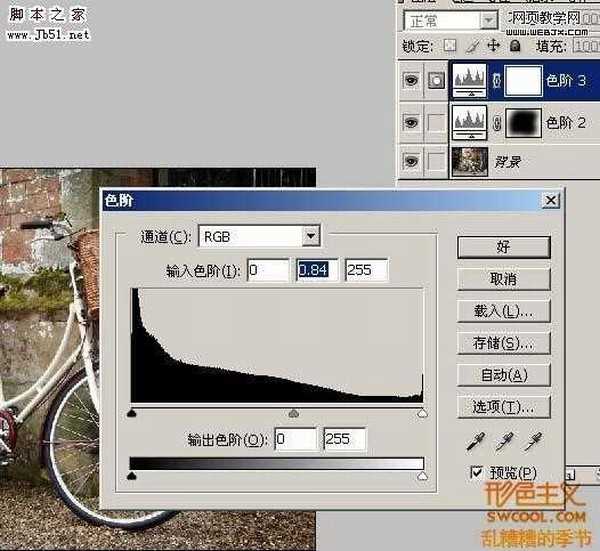Click 背景 layer photo thumbnail
This screenshot has height=551, width=600.
[470, 161]
